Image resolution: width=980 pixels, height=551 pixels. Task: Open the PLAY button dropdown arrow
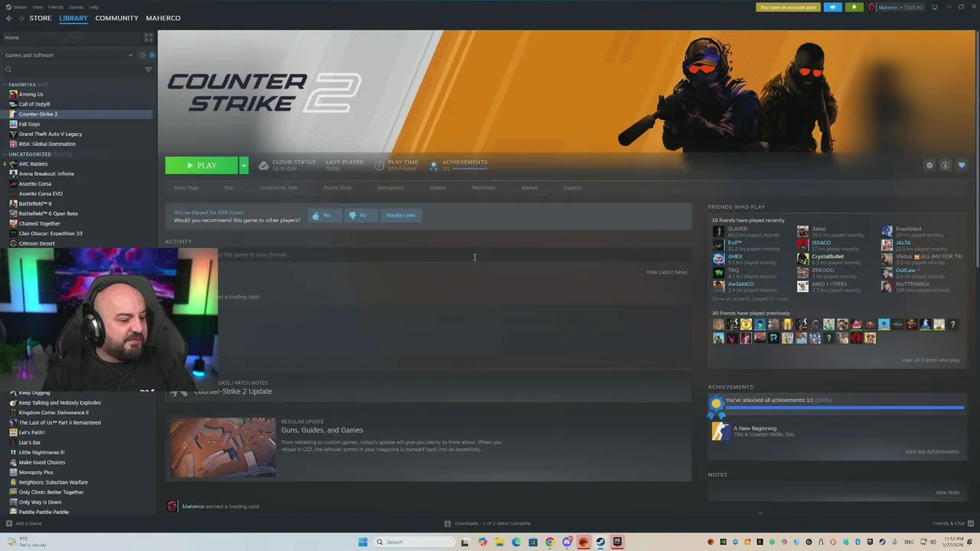pyautogui.click(x=243, y=165)
